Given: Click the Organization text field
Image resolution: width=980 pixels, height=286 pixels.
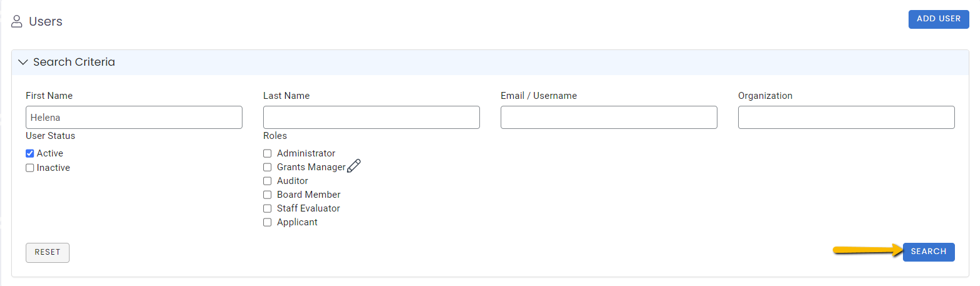Looking at the screenshot, I should (847, 118).
